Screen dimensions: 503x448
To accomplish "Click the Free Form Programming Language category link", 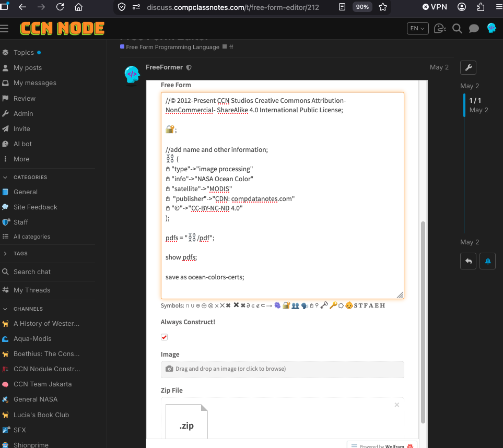I will (x=172, y=47).
